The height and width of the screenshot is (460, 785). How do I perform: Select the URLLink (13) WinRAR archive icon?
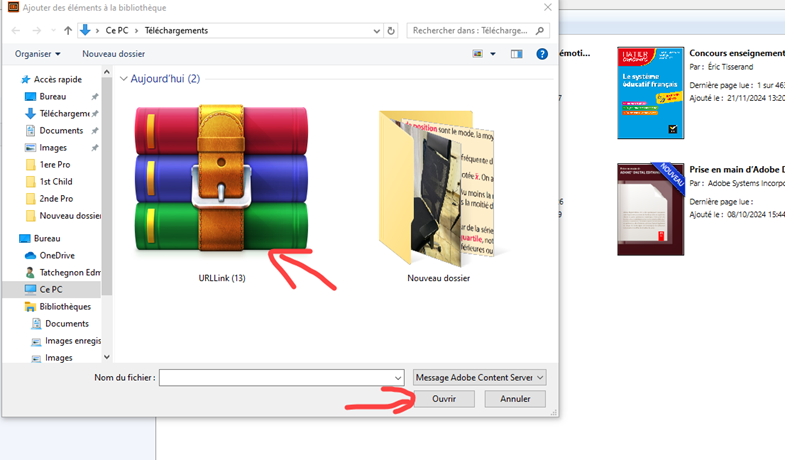[x=221, y=178]
